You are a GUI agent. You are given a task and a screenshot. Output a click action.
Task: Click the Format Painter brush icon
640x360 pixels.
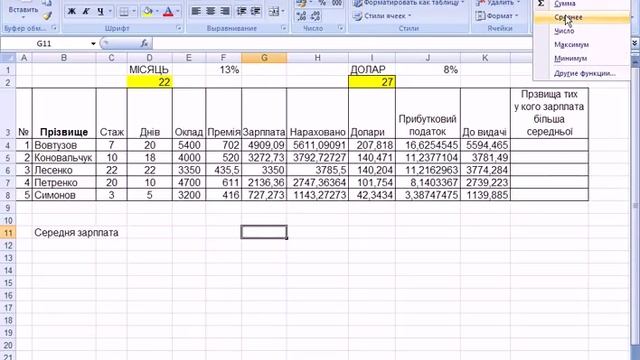coord(47,16)
